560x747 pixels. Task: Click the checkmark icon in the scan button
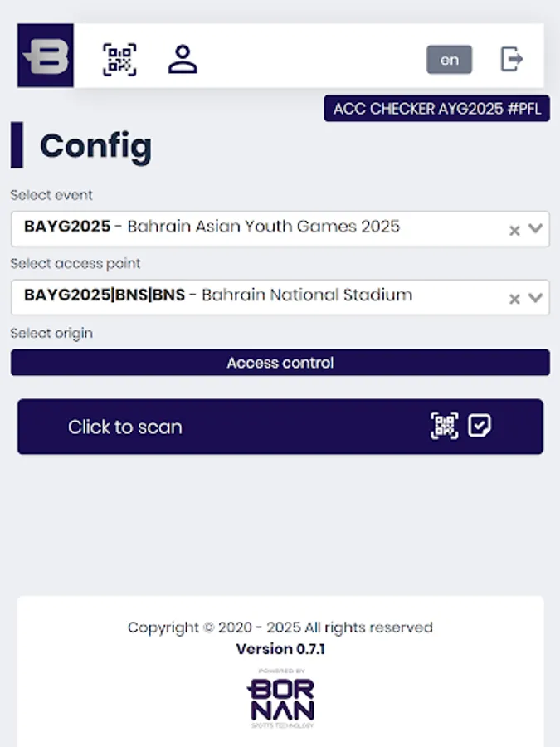click(x=480, y=426)
